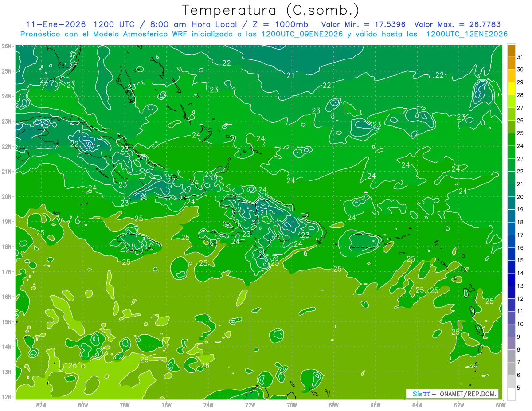Click the 16N latitude axis label
The image size is (532, 411).
pos(7,297)
